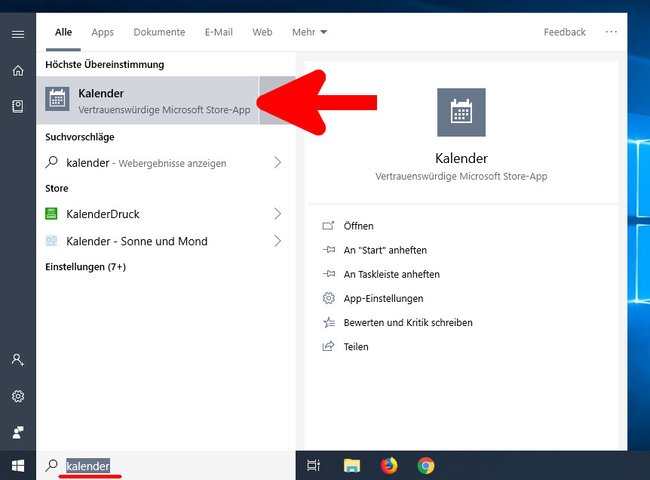This screenshot has height=480, width=650.
Task: Launch Google Chrome from the taskbar
Action: coord(426,465)
